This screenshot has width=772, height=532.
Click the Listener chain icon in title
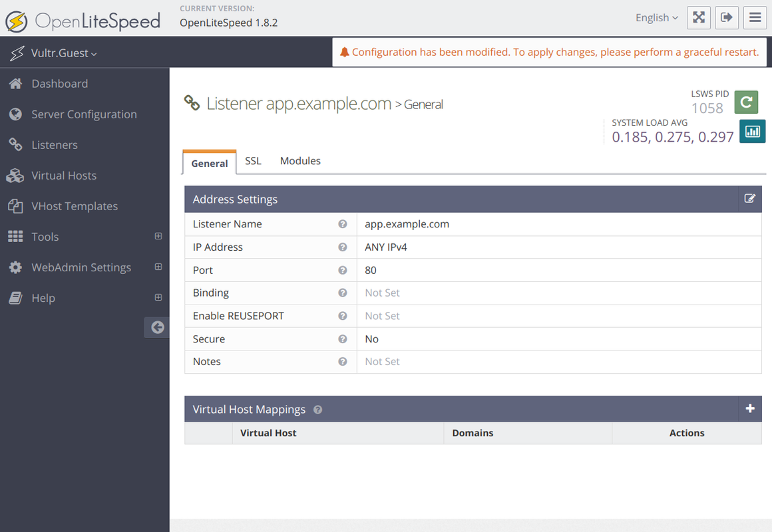coord(192,103)
